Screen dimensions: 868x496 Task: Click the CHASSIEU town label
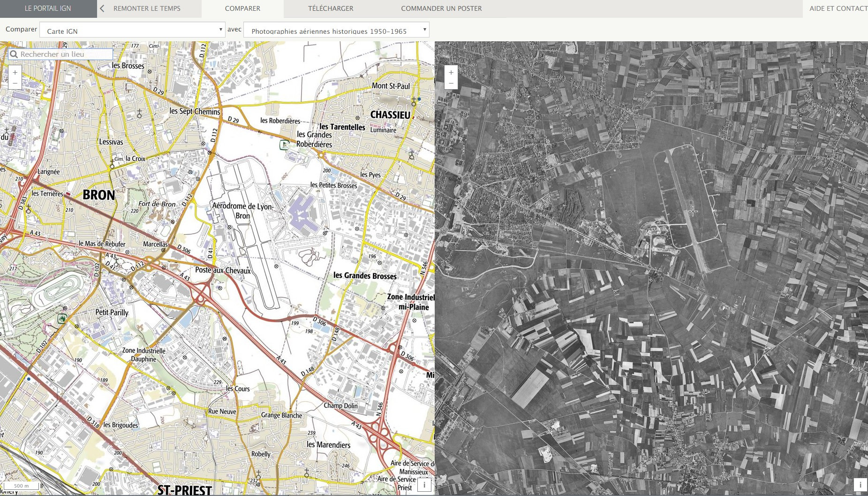(390, 115)
